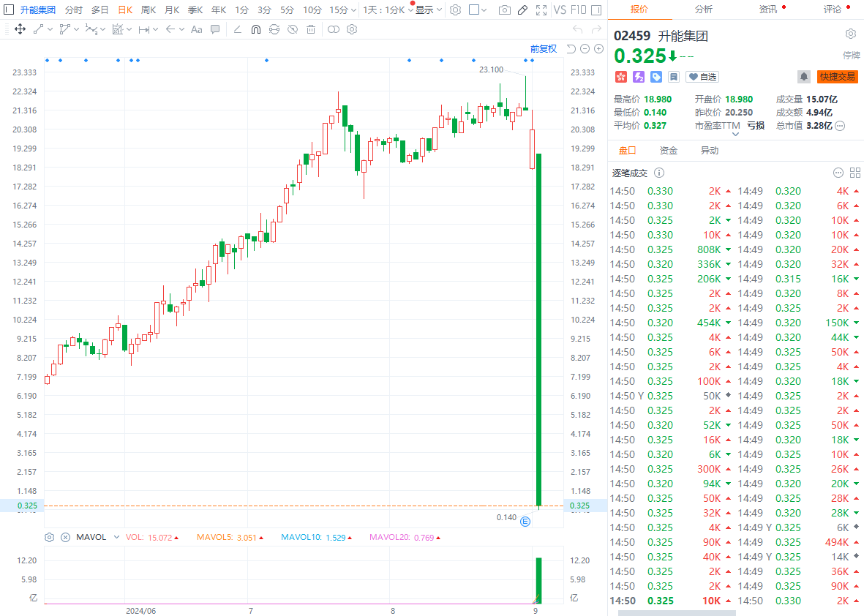Click the redo arrow
The width and height of the screenshot is (864, 616).
coord(596,29)
